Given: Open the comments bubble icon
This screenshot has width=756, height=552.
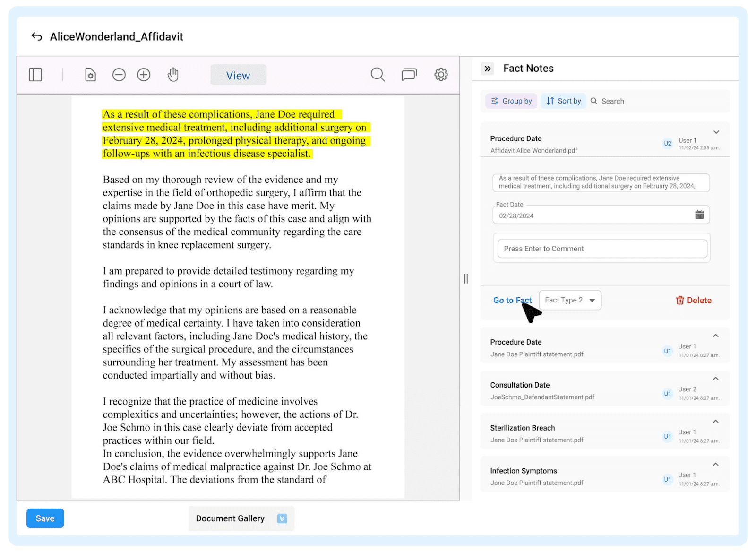Looking at the screenshot, I should click(x=409, y=75).
